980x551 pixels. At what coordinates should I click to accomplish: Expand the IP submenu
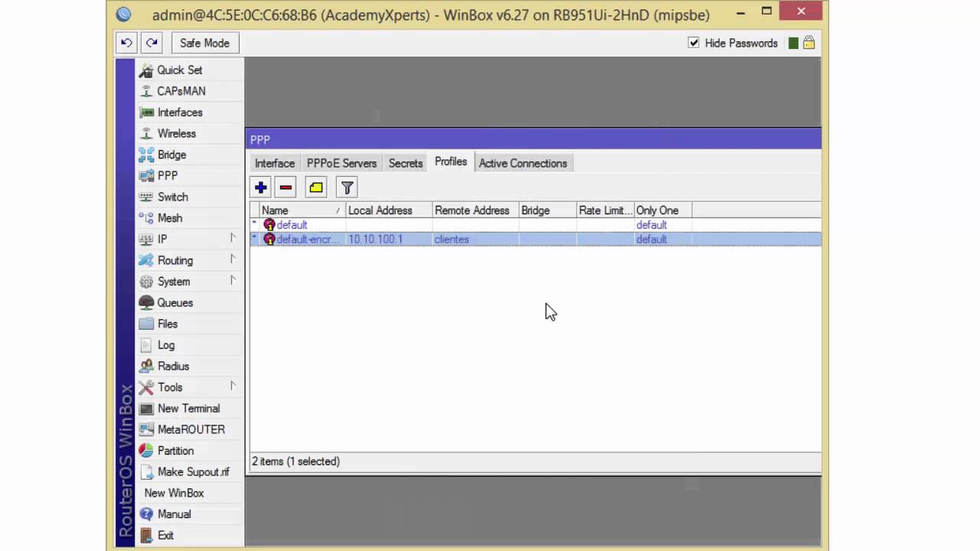tap(188, 239)
